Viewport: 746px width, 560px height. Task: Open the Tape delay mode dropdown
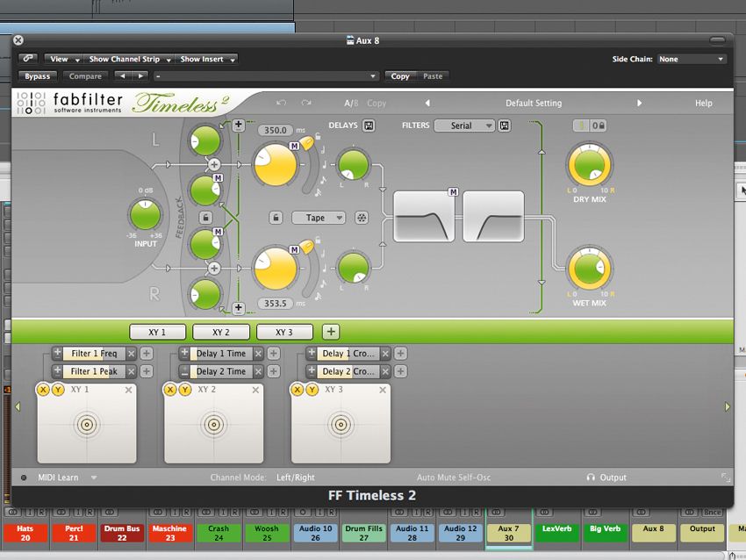[x=319, y=217]
